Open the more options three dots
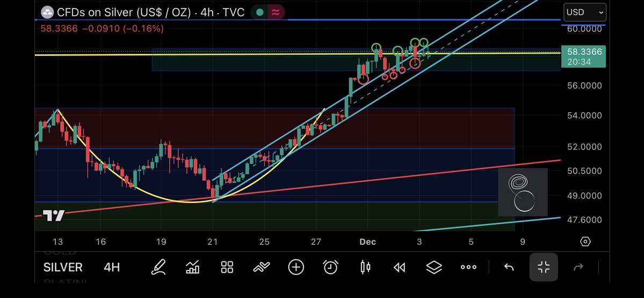The width and height of the screenshot is (644, 298). (468, 267)
